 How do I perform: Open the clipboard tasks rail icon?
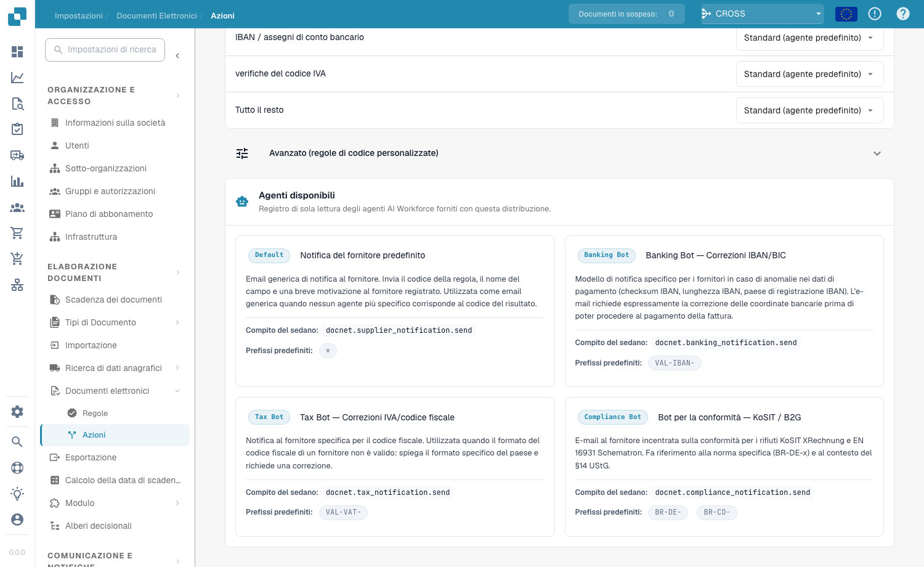pos(17,129)
